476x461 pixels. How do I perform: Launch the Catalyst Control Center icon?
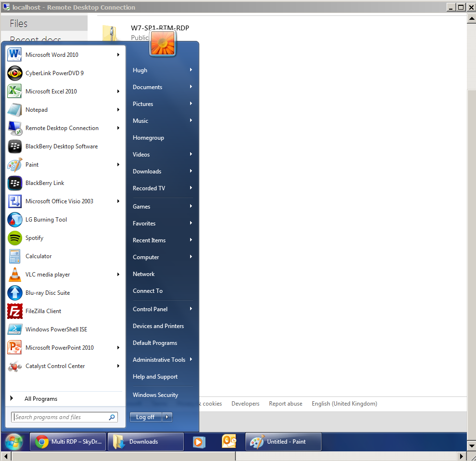14,366
